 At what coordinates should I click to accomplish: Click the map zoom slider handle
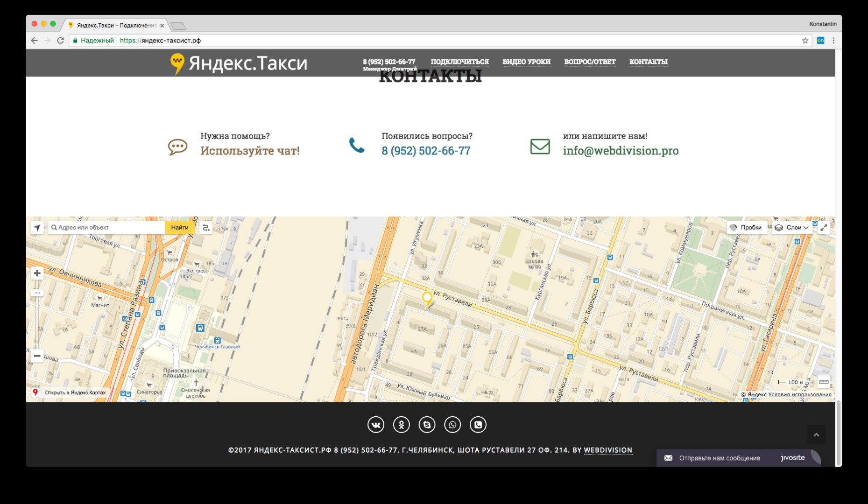(x=37, y=293)
